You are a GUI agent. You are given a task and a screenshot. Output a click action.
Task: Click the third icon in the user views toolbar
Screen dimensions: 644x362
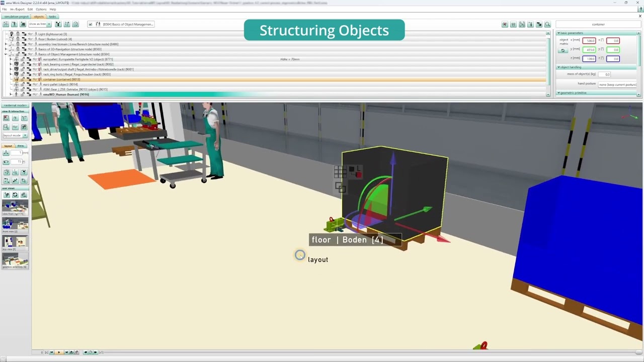pyautogui.click(x=24, y=195)
